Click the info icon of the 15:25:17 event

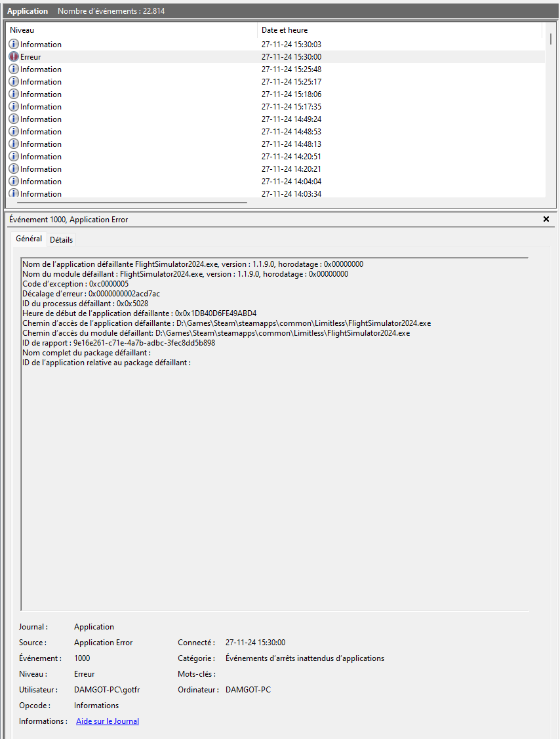[x=14, y=81]
